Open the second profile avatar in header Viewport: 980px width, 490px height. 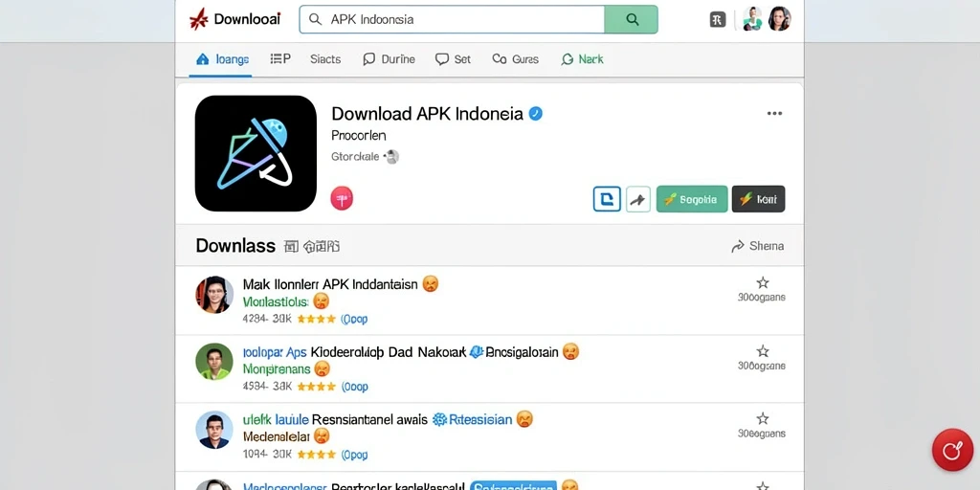(779, 19)
